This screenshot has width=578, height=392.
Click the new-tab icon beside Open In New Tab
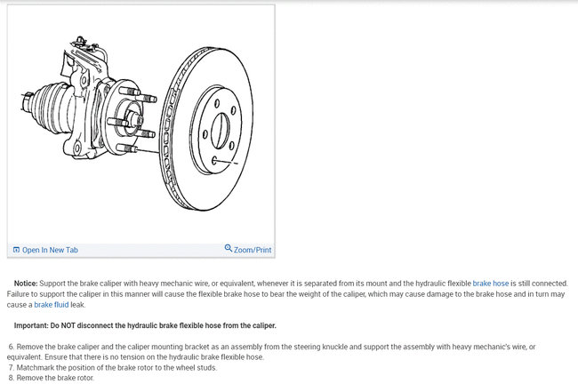click(x=16, y=250)
